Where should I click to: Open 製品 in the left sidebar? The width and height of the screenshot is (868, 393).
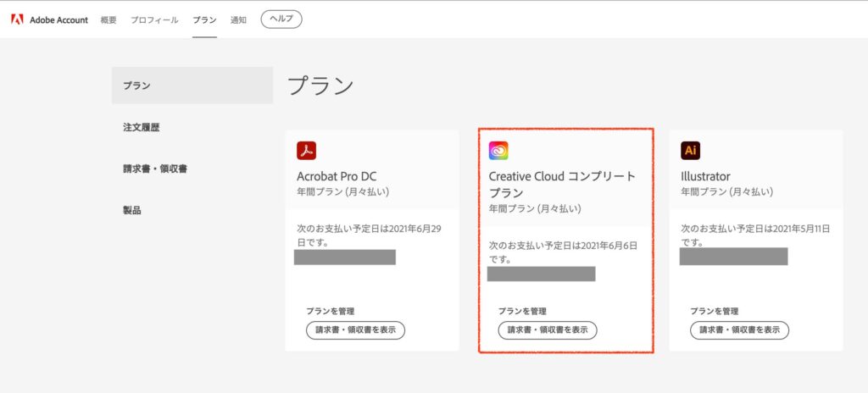click(131, 210)
